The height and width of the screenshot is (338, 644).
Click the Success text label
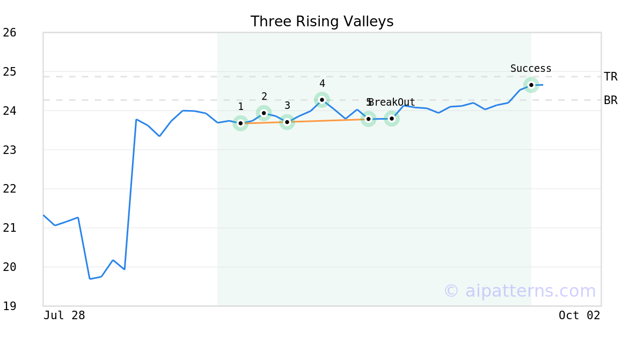pyautogui.click(x=531, y=69)
